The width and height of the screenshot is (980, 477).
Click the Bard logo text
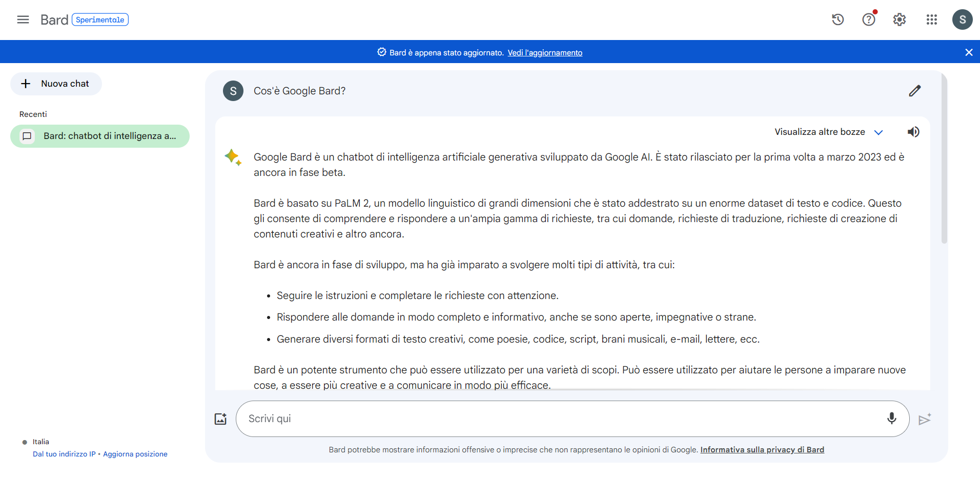pos(54,19)
